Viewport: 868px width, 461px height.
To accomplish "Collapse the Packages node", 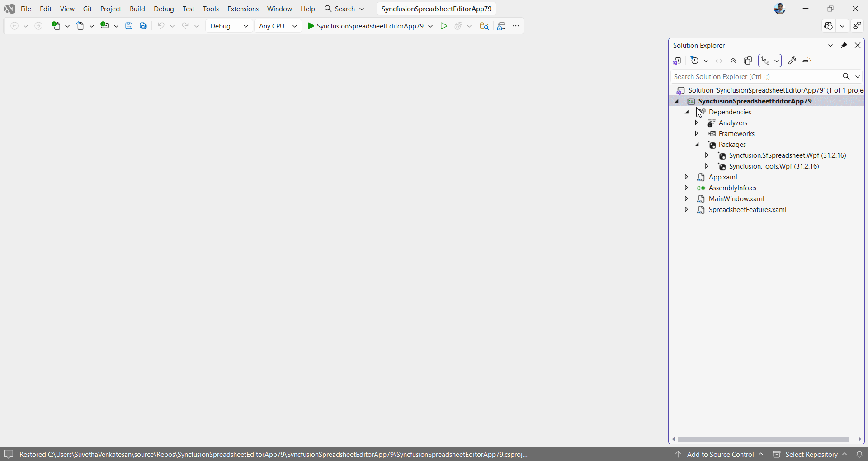I will coord(697,145).
